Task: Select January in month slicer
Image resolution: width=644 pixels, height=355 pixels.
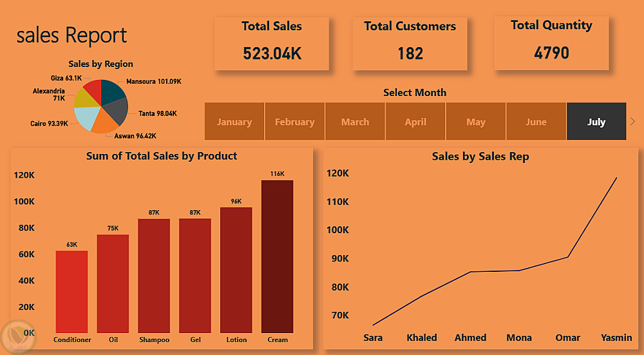Action: (234, 122)
